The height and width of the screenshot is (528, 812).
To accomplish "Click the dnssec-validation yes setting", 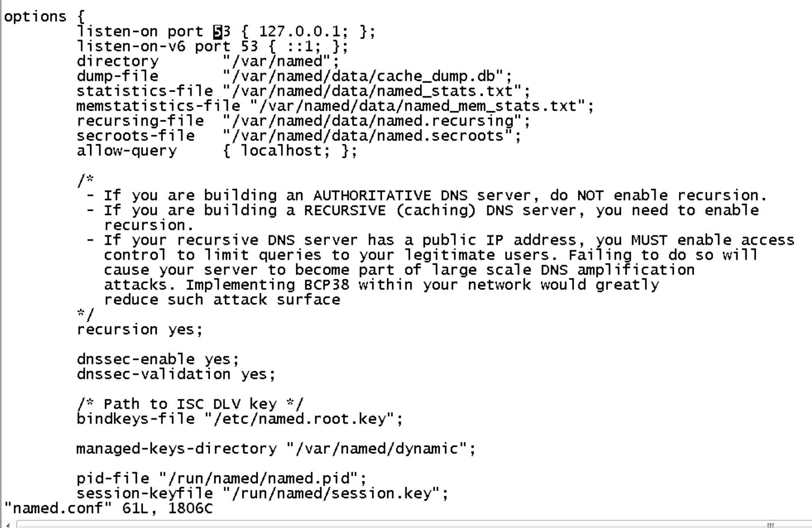I will (x=176, y=375).
